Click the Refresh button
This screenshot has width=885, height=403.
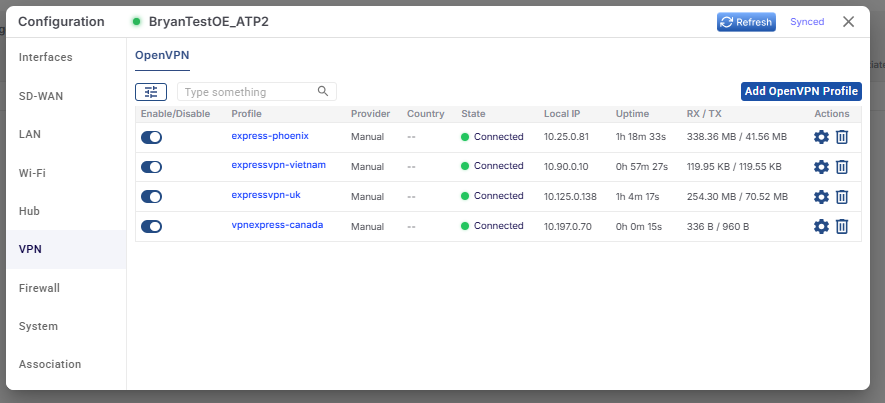746,22
